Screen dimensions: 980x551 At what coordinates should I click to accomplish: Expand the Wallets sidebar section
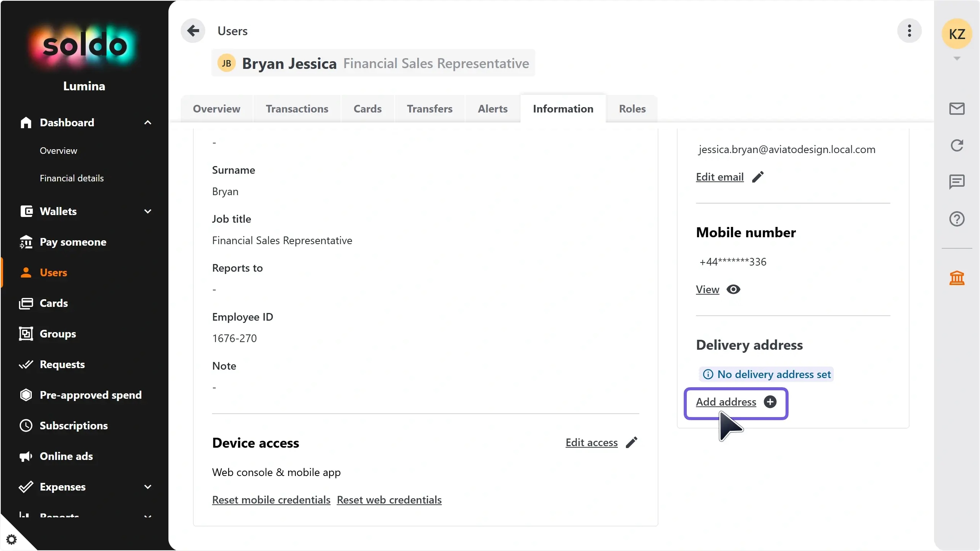pos(147,211)
